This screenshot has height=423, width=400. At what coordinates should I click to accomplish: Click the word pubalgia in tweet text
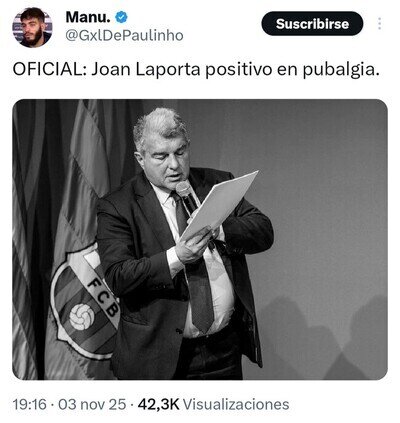click(x=341, y=70)
